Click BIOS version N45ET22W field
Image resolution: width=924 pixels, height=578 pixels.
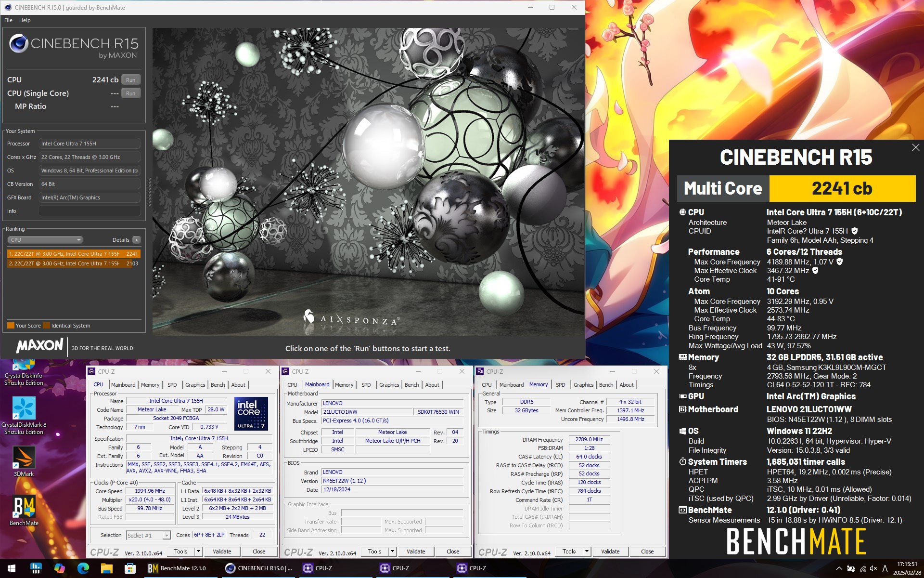pyautogui.click(x=392, y=481)
